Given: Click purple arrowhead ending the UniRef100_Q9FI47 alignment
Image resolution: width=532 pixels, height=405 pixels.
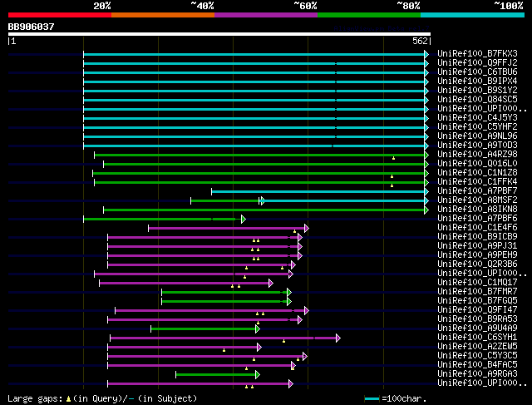Looking at the screenshot, I should pyautogui.click(x=307, y=311).
